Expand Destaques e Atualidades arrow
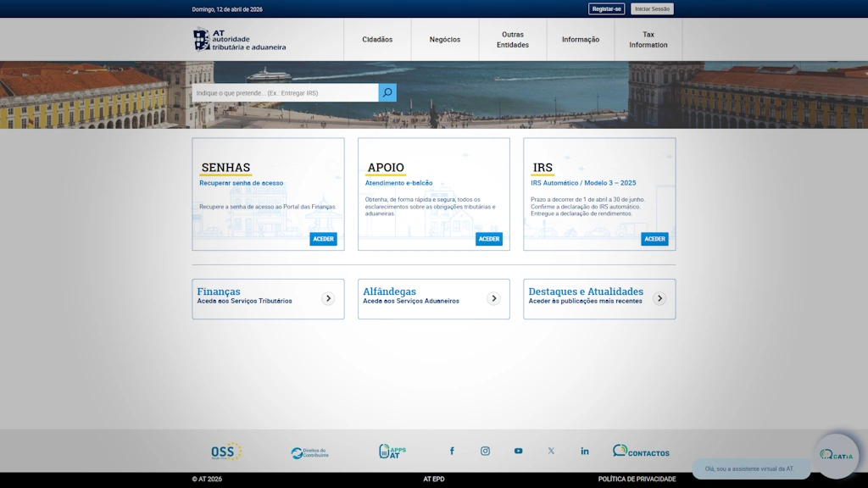 click(659, 299)
